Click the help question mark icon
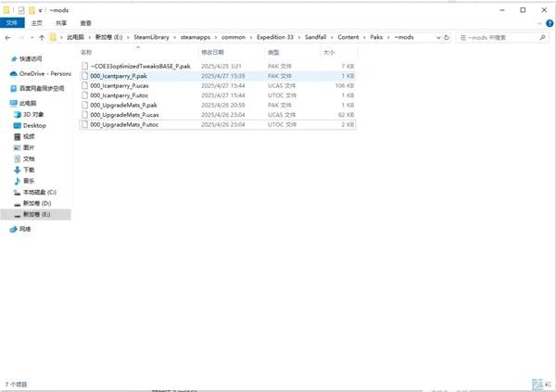This screenshot has height=392, width=556. pos(550,22)
